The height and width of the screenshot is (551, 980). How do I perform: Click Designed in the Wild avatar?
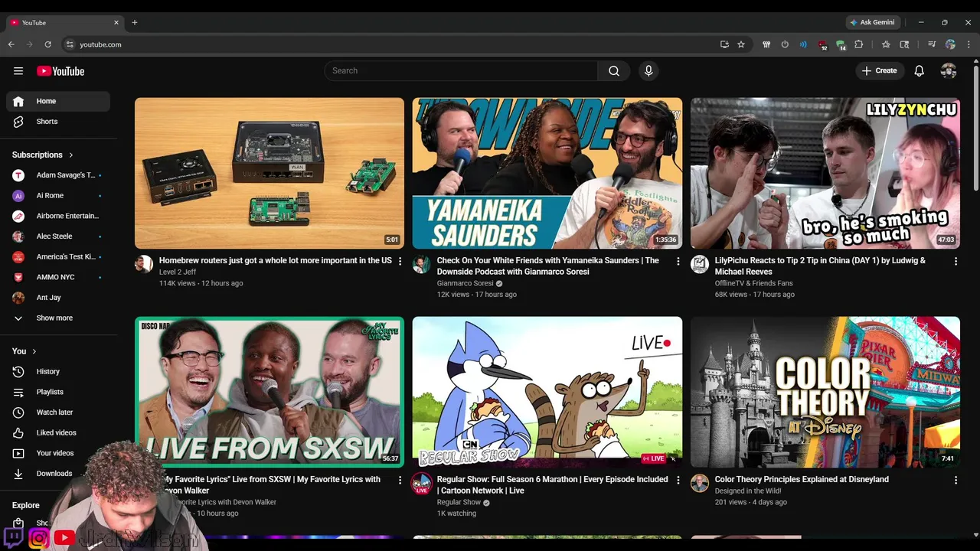pos(700,484)
